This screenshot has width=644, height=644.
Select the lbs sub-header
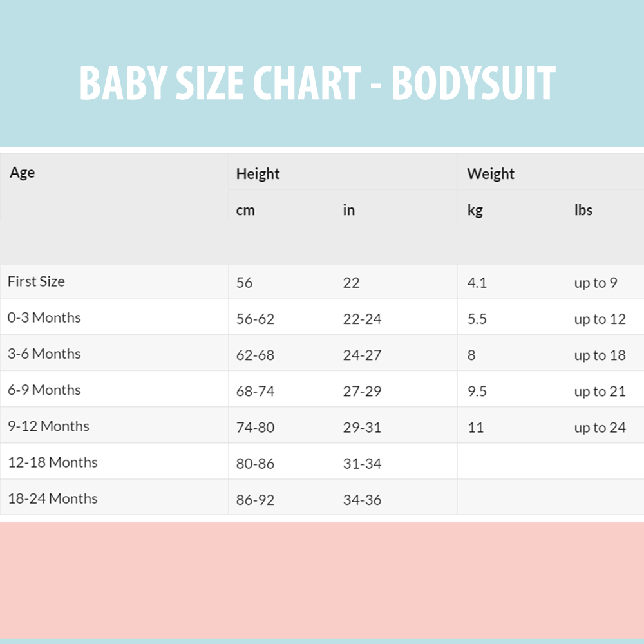[x=583, y=211]
